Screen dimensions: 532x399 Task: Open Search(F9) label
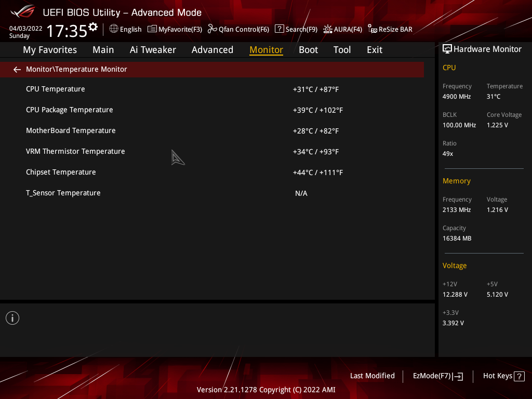302,30
